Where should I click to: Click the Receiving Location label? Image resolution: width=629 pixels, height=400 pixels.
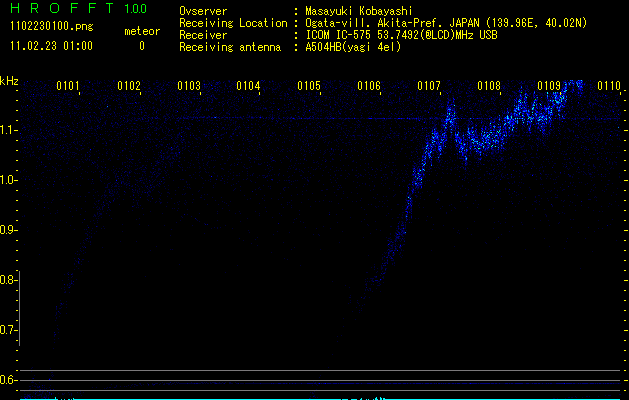(x=233, y=23)
